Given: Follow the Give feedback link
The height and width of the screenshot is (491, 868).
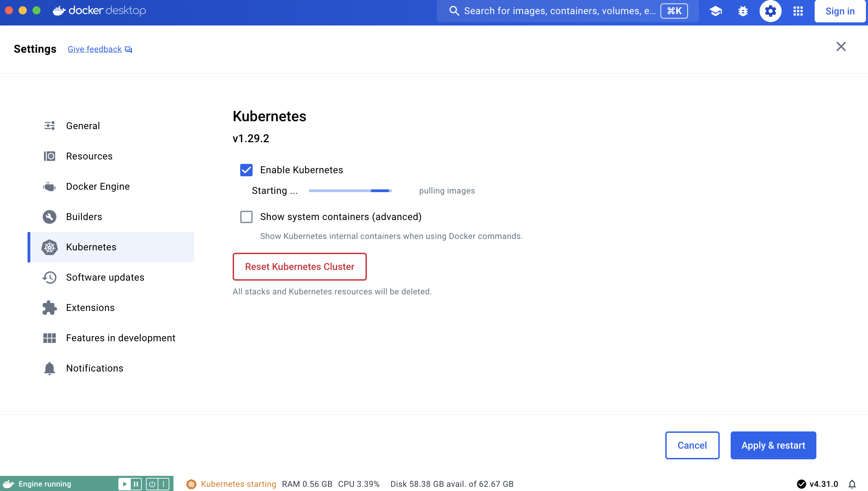Looking at the screenshot, I should (95, 49).
